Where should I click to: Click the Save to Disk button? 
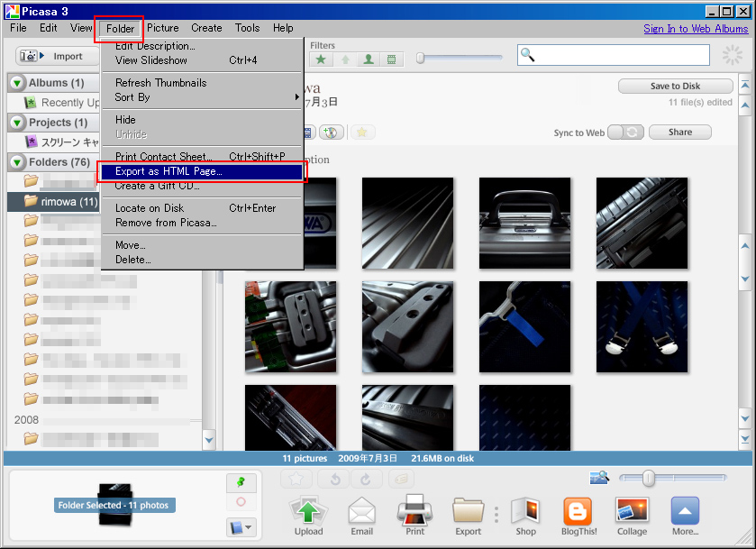pyautogui.click(x=675, y=87)
